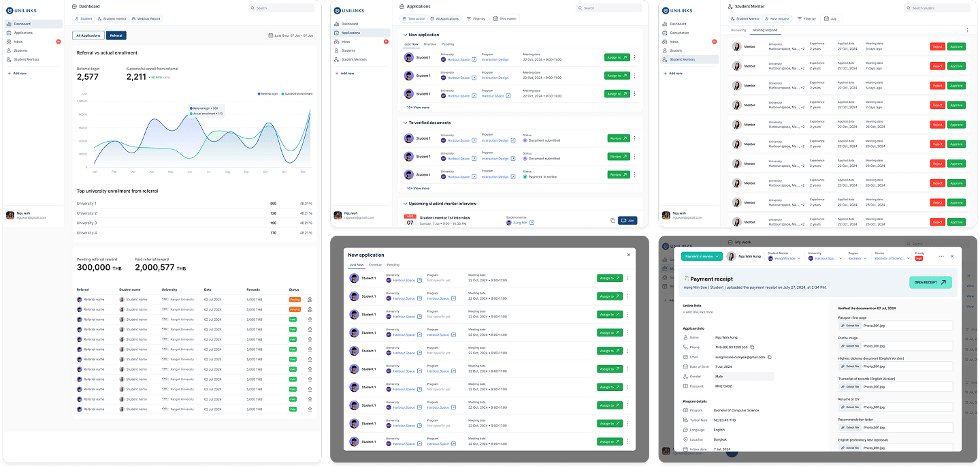
Task: Close the New application dialog
Action: pos(628,255)
